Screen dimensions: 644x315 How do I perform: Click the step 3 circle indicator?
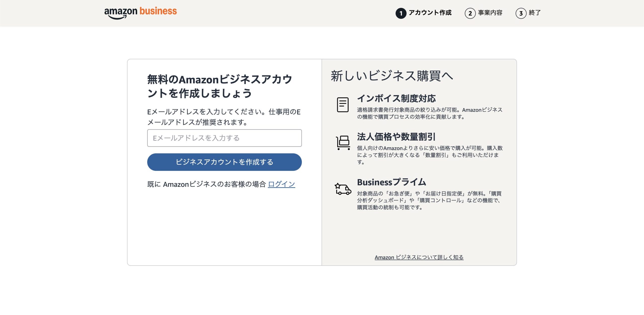coord(521,13)
